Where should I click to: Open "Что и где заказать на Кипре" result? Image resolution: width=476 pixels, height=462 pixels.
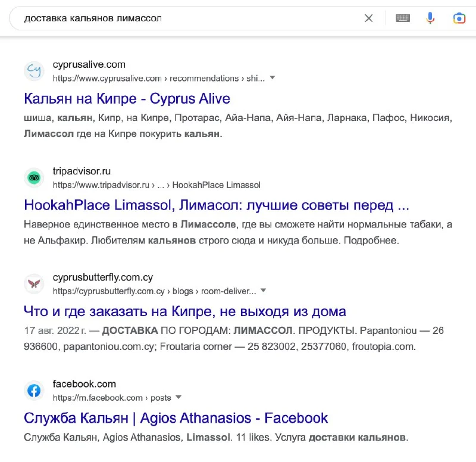pos(184,311)
